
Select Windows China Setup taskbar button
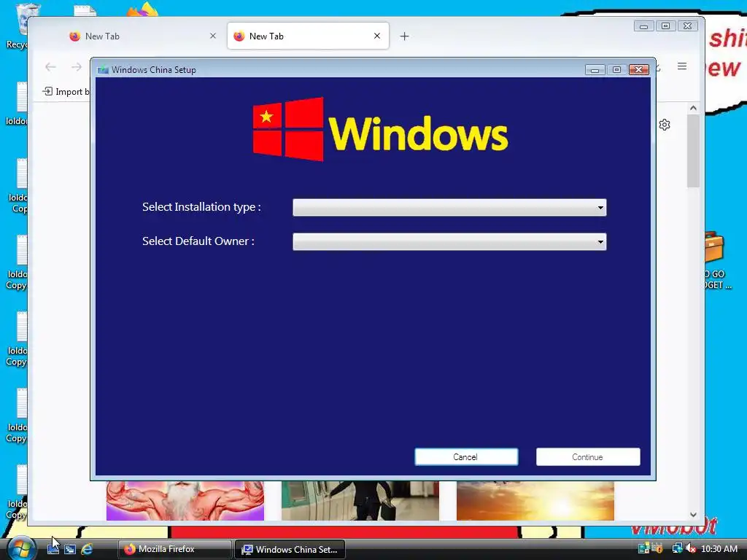click(x=290, y=549)
